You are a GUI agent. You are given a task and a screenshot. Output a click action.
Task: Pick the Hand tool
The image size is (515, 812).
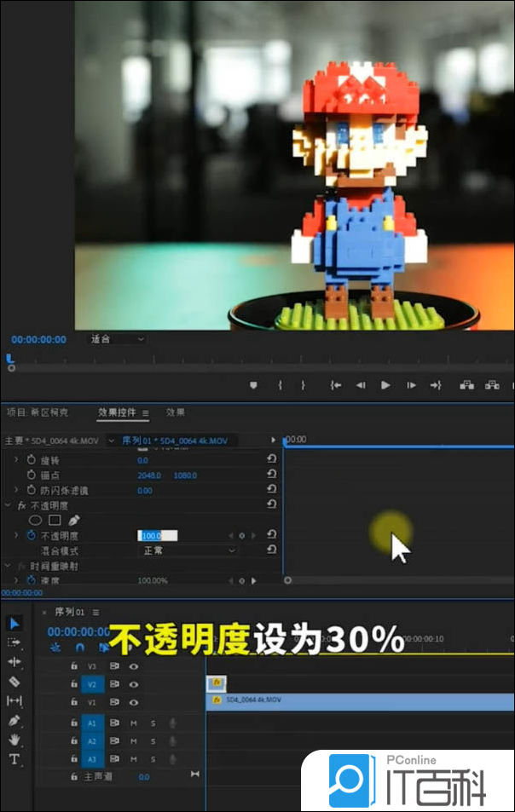pyautogui.click(x=14, y=740)
